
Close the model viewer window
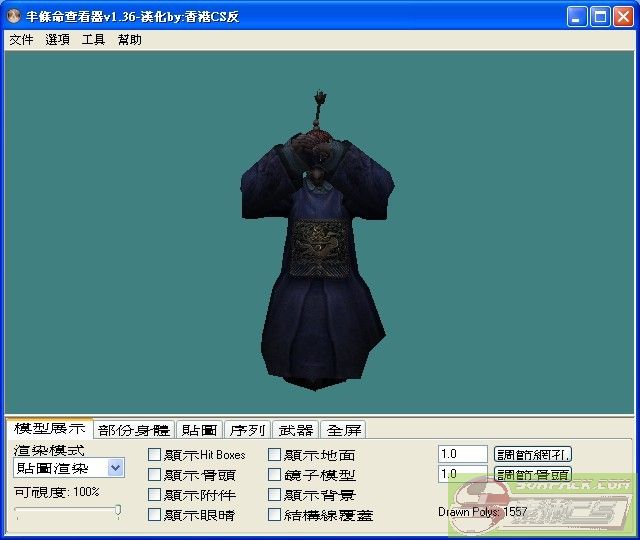(x=623, y=17)
